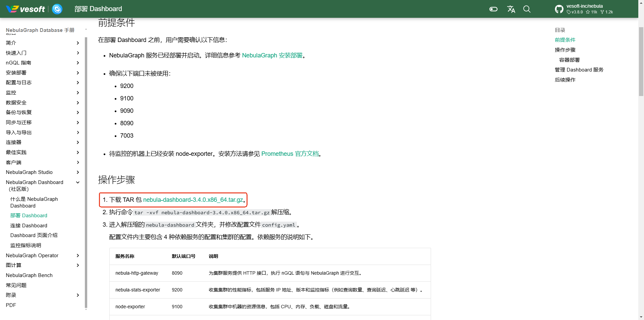Screen dimensions: 644x320
Task: Open the search magnifier icon
Action: click(527, 9)
